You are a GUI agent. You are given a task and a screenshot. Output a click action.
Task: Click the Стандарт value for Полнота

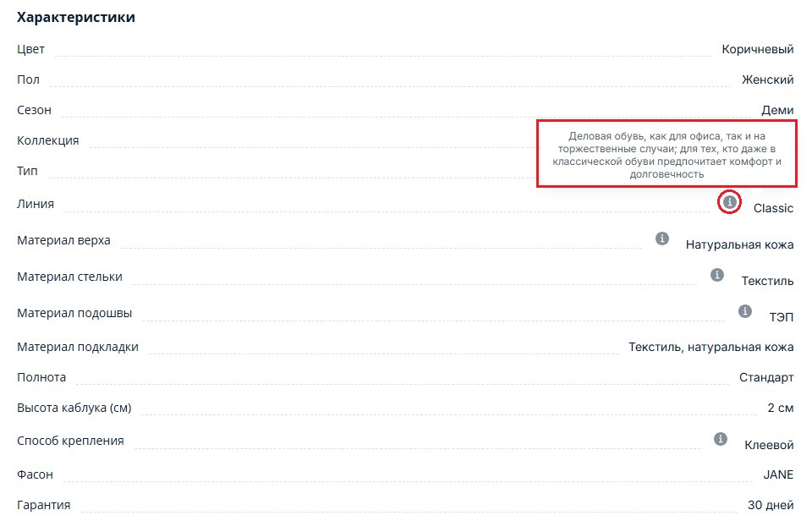click(765, 377)
